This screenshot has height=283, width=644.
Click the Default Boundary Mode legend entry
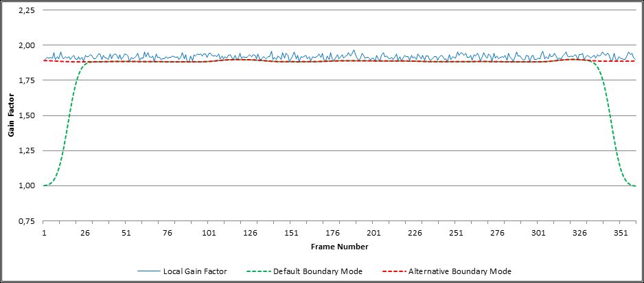[305, 271]
